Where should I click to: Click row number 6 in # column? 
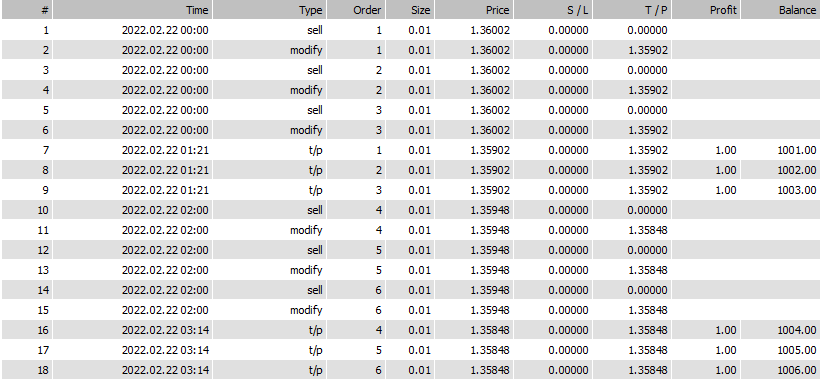46,129
